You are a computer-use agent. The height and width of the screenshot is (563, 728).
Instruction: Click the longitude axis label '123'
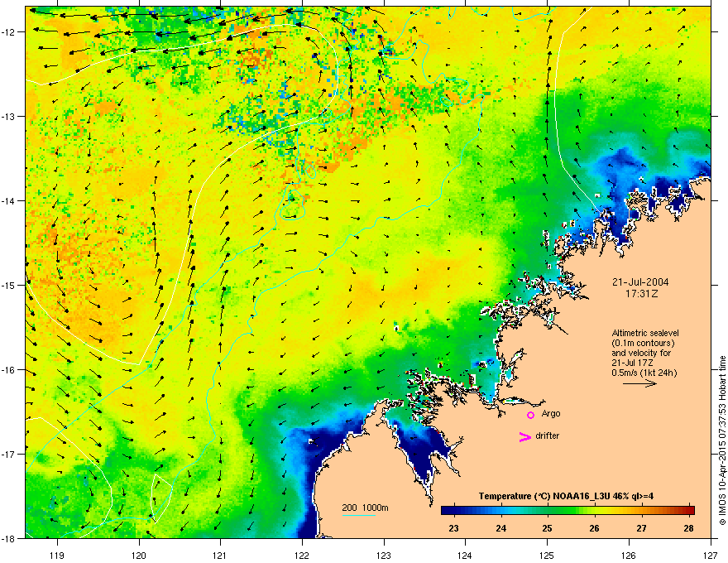click(x=384, y=555)
